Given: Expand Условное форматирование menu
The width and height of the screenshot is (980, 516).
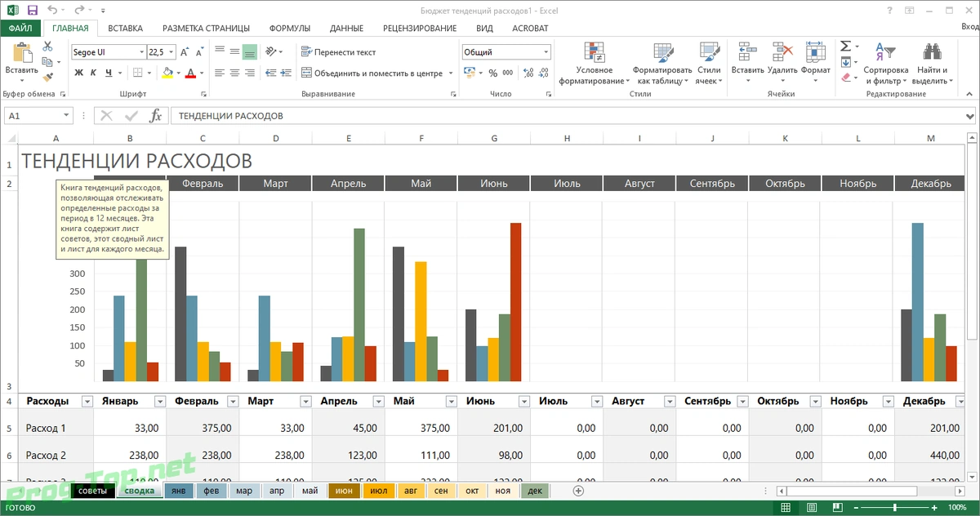Looking at the screenshot, I should (x=594, y=63).
